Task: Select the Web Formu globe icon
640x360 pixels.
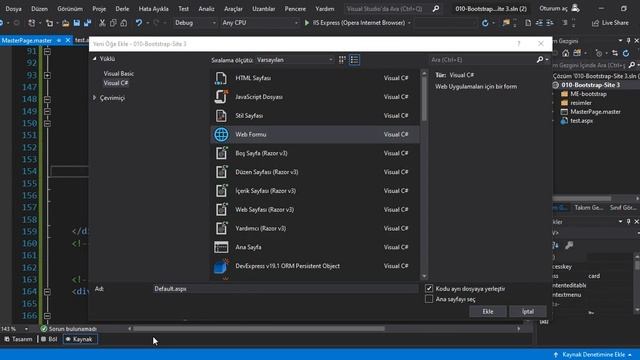Action: point(221,134)
